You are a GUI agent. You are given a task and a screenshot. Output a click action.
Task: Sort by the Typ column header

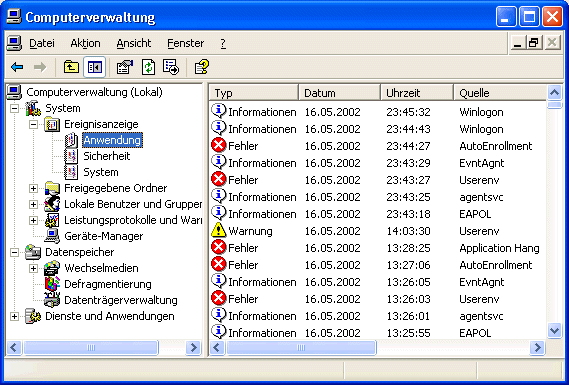pyautogui.click(x=254, y=93)
